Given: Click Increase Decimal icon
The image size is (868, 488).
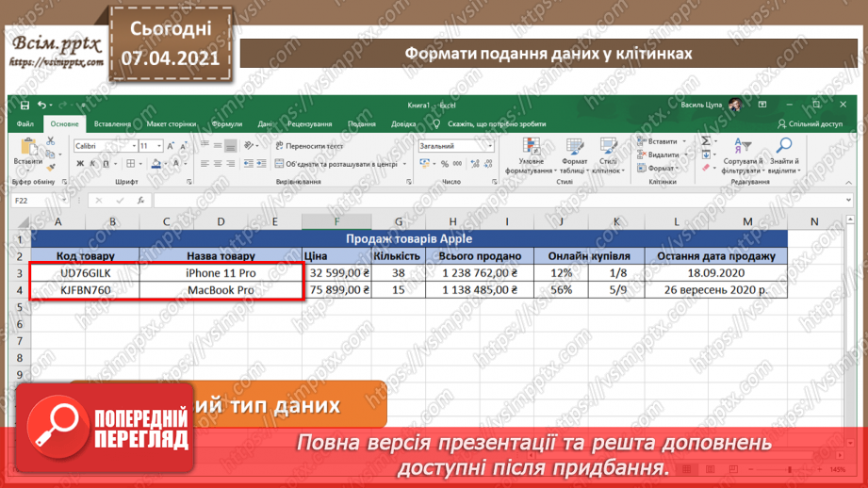Looking at the screenshot, I should pyautogui.click(x=474, y=164).
